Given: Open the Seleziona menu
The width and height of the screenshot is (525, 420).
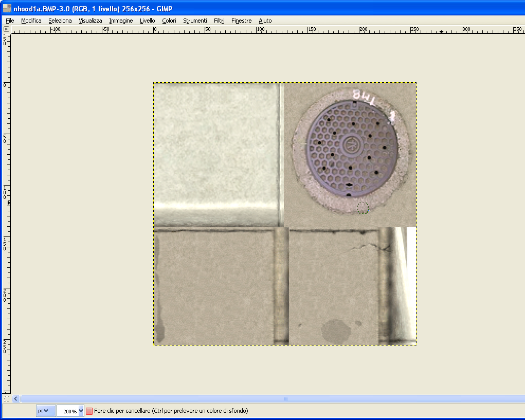Looking at the screenshot, I should [x=60, y=21].
